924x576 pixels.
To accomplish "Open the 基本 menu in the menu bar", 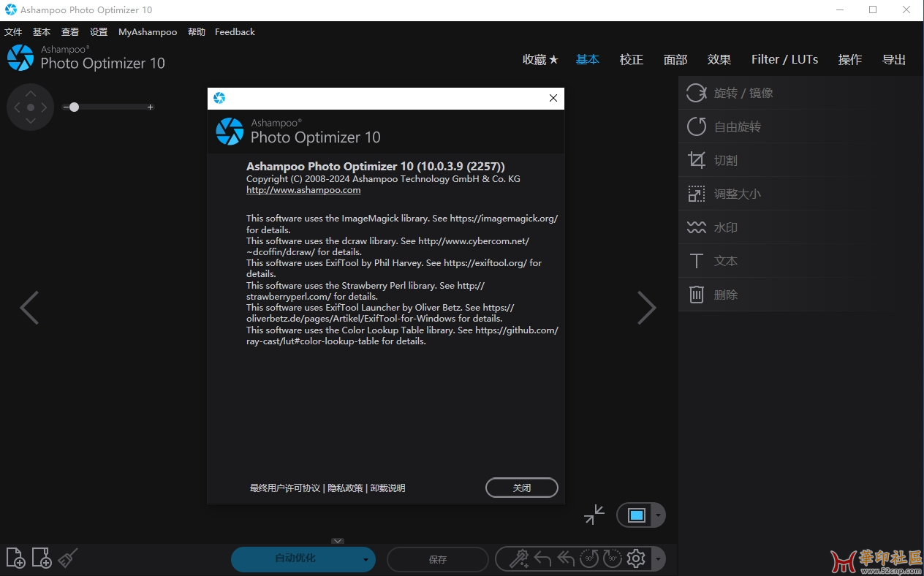I will click(x=42, y=32).
